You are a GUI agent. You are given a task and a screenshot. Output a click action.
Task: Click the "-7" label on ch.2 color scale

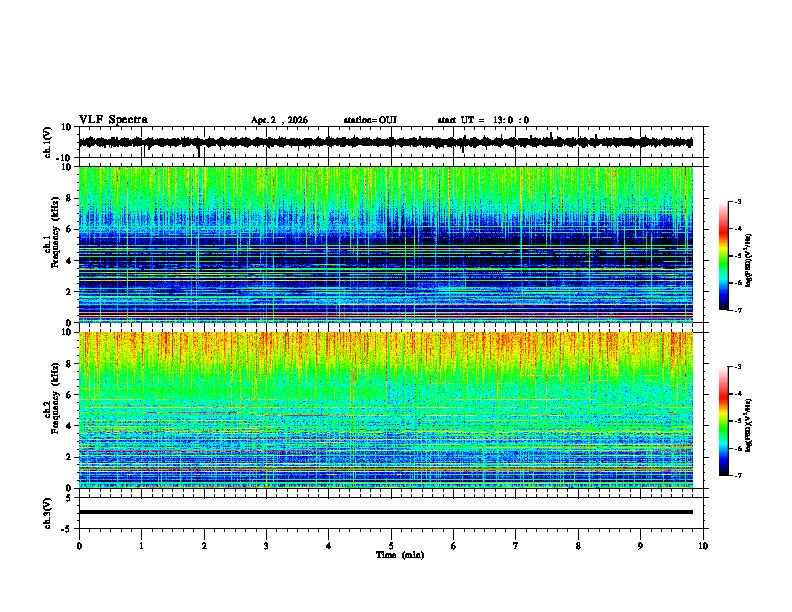pyautogui.click(x=737, y=475)
